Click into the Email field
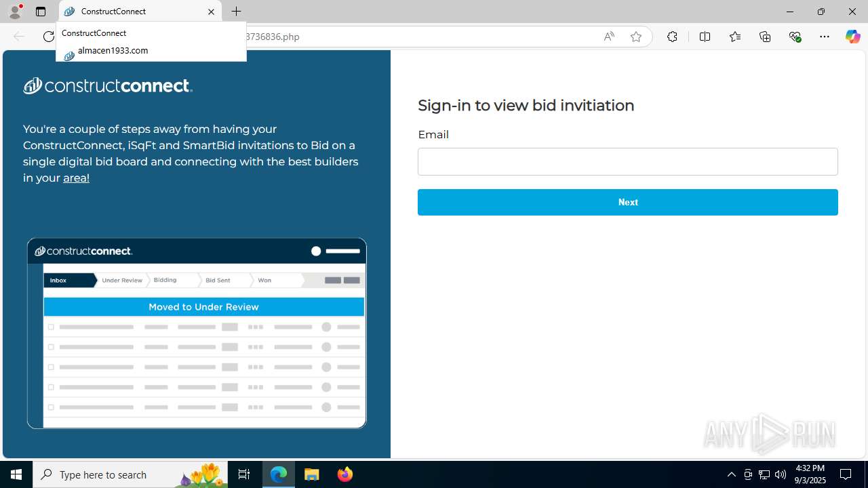The image size is (868, 488). tap(628, 161)
